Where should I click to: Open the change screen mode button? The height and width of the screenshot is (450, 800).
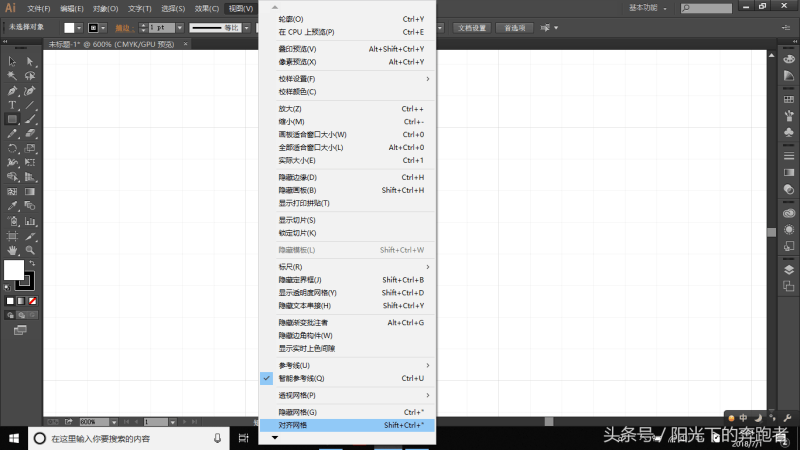(20, 331)
